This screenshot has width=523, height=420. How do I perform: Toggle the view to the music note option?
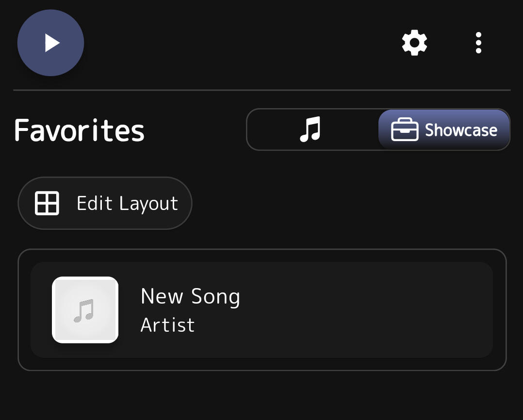point(311,130)
